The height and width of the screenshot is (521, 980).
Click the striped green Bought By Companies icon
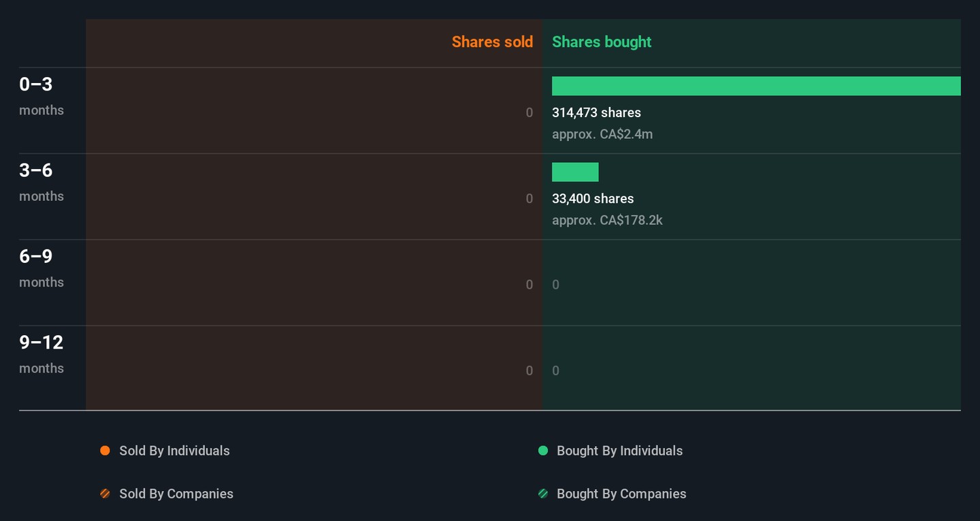tap(543, 494)
